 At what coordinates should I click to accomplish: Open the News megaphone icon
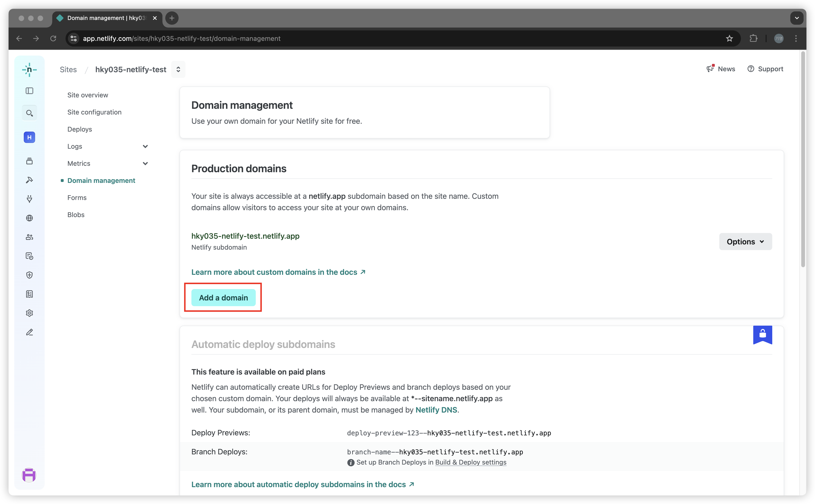coord(710,69)
